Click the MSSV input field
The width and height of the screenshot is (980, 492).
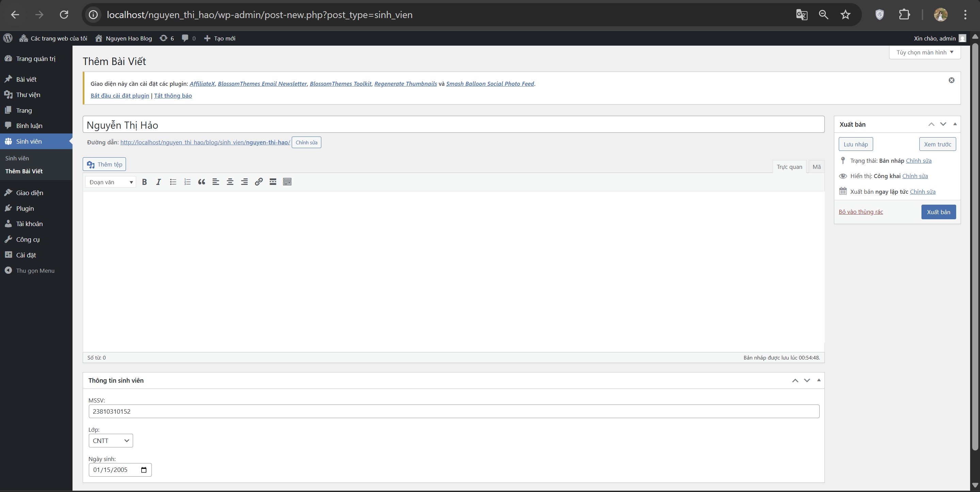(454, 411)
